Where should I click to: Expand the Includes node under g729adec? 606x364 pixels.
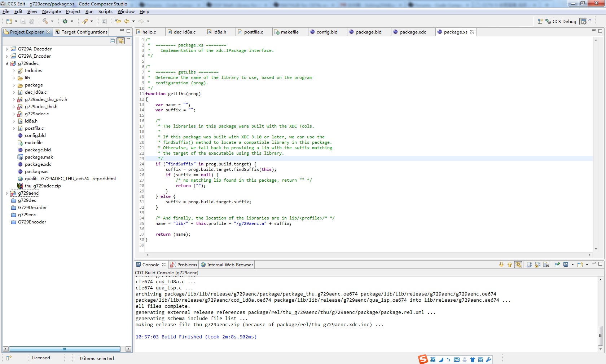(x=14, y=71)
